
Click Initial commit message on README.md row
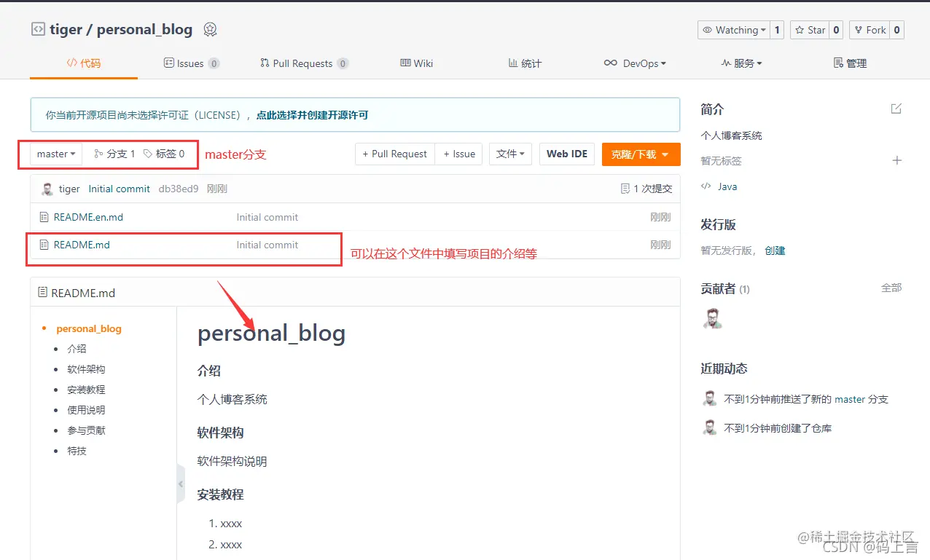click(267, 245)
